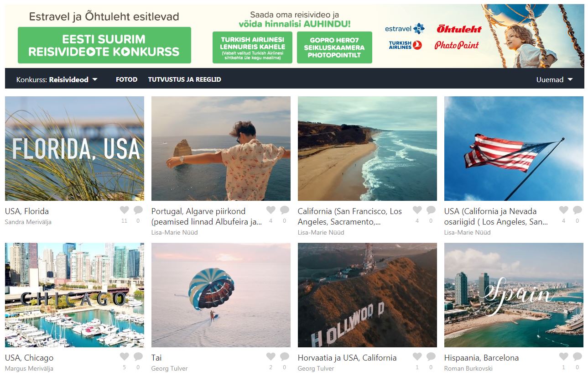This screenshot has width=588, height=377.
Task: Open comments on the USA, Florida video
Action: 138,210
